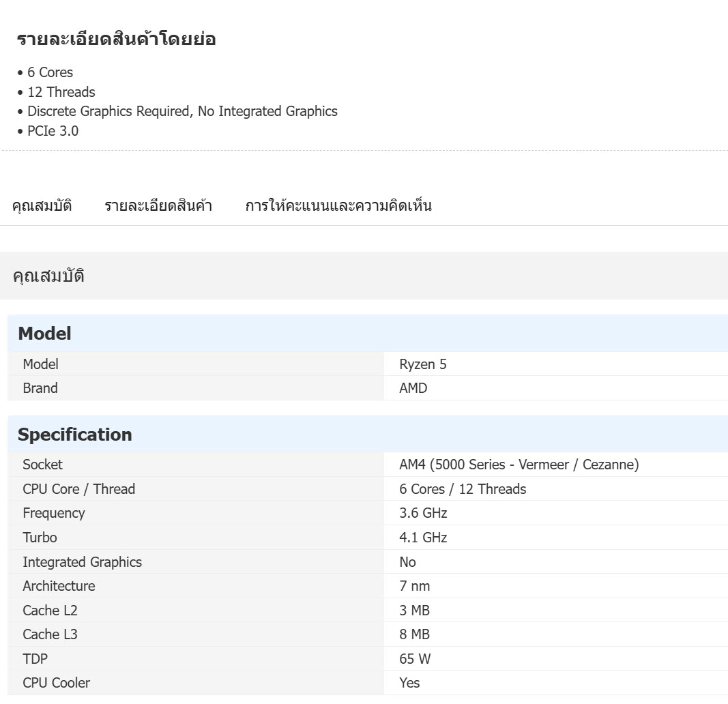The width and height of the screenshot is (728, 704).
Task: Click the 7 nm architecture value
Action: click(415, 586)
